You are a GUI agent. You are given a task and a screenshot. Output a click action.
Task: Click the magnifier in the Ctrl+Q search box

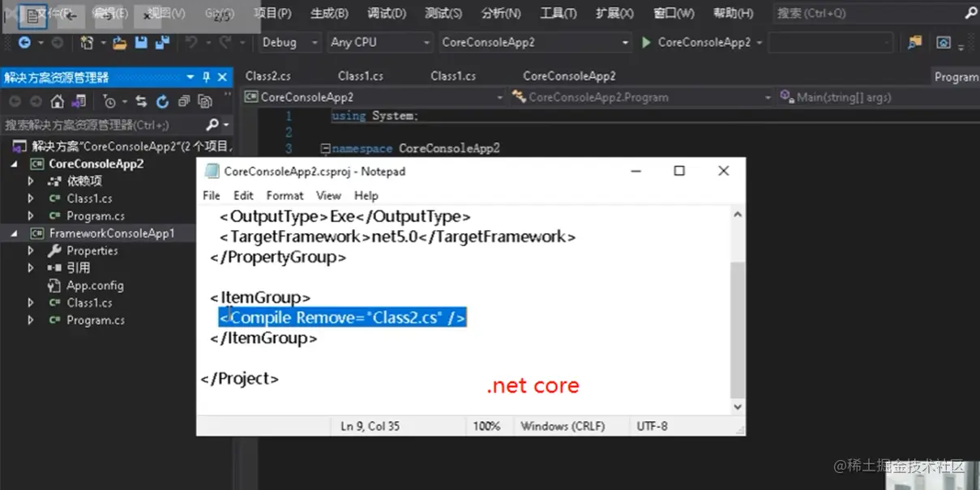[x=971, y=13]
